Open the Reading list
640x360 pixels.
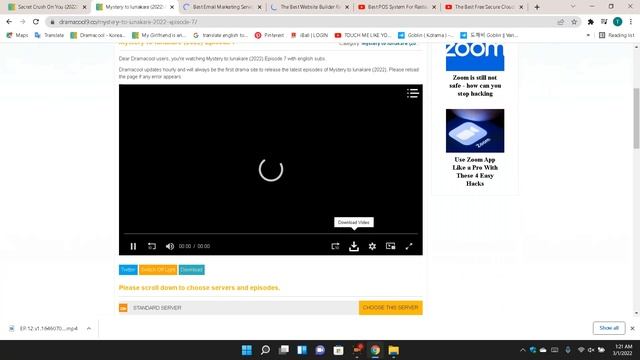click(x=617, y=36)
